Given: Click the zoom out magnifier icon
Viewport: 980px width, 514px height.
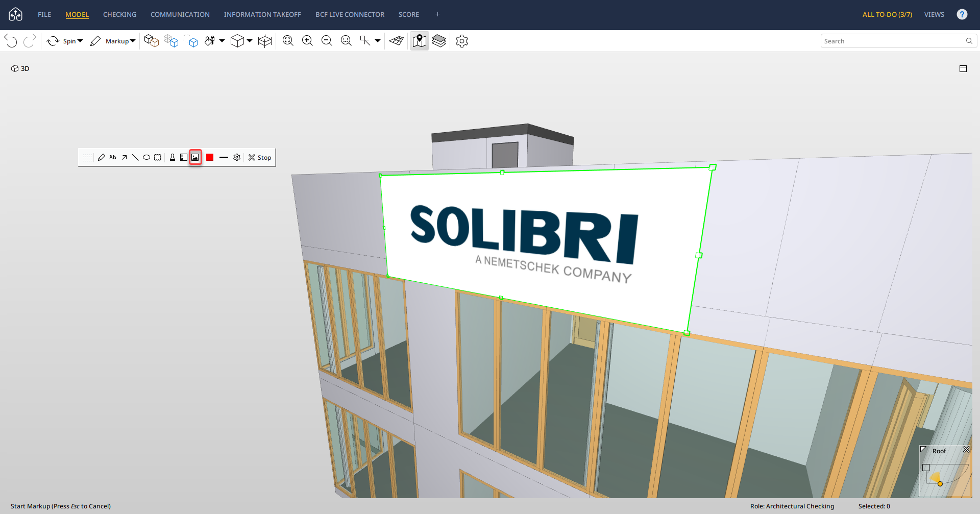Looking at the screenshot, I should click(x=327, y=41).
